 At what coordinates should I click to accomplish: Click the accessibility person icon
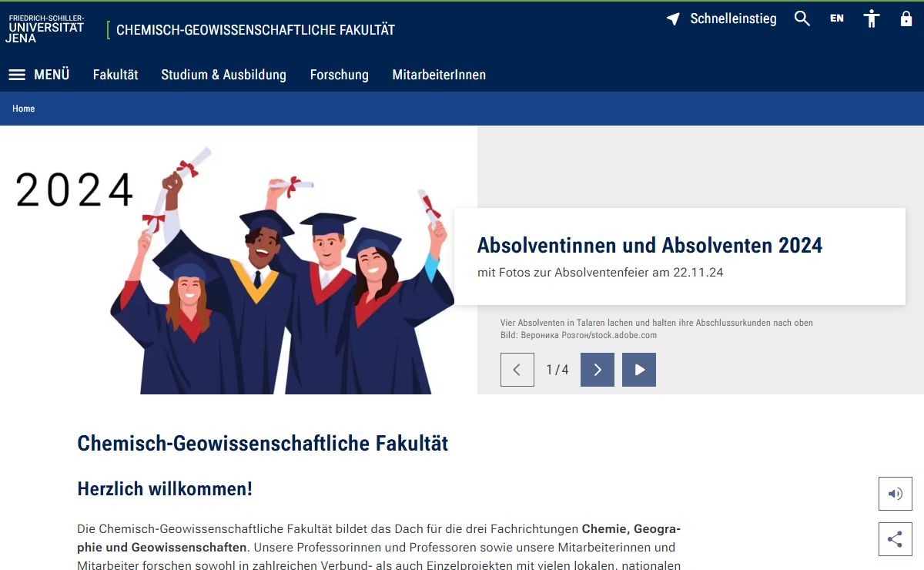871,19
